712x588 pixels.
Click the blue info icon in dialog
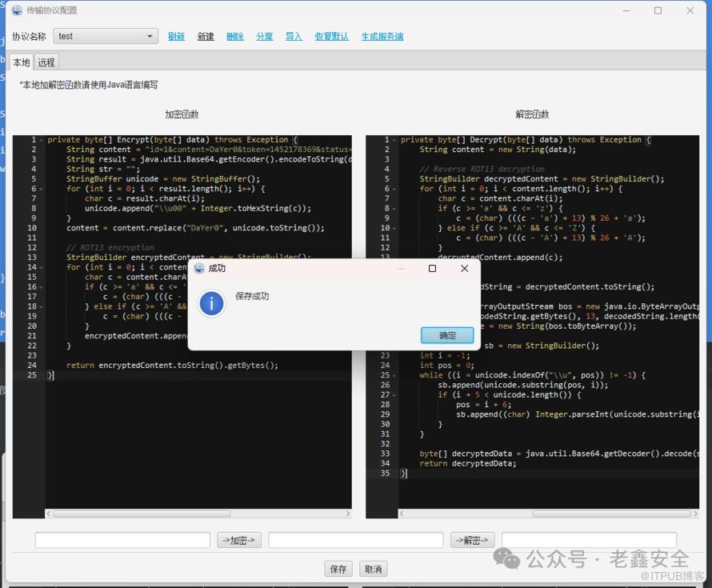tap(211, 303)
